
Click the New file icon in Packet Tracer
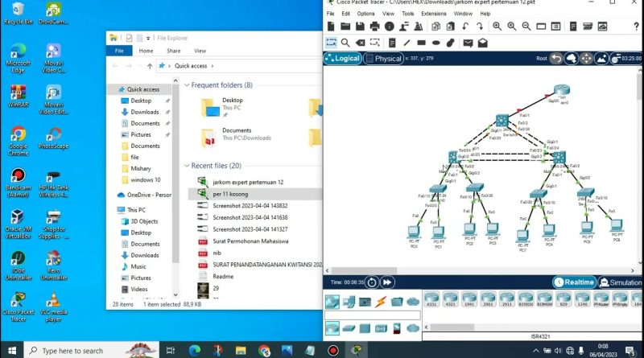pos(331,27)
